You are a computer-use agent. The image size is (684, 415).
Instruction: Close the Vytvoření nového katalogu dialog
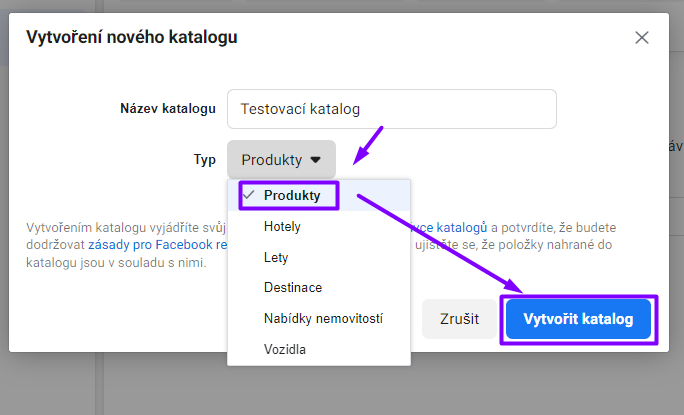pyautogui.click(x=642, y=38)
